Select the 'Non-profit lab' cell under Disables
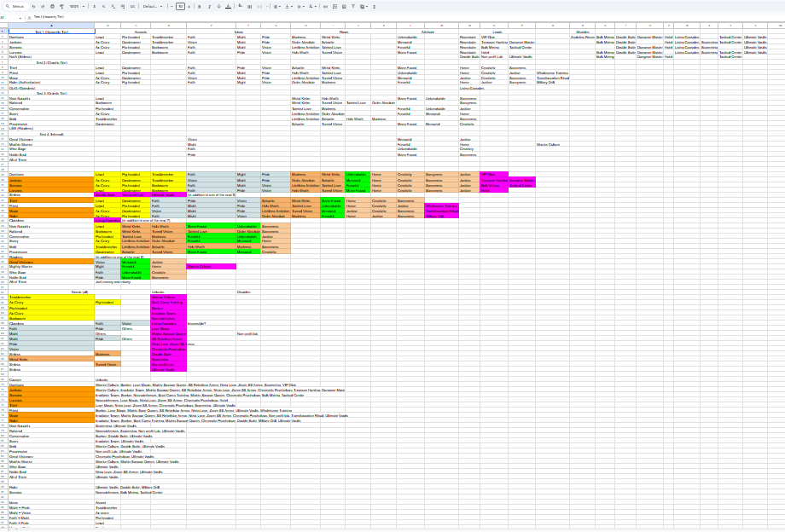Viewport: 785px width, 532px height. click(247, 334)
